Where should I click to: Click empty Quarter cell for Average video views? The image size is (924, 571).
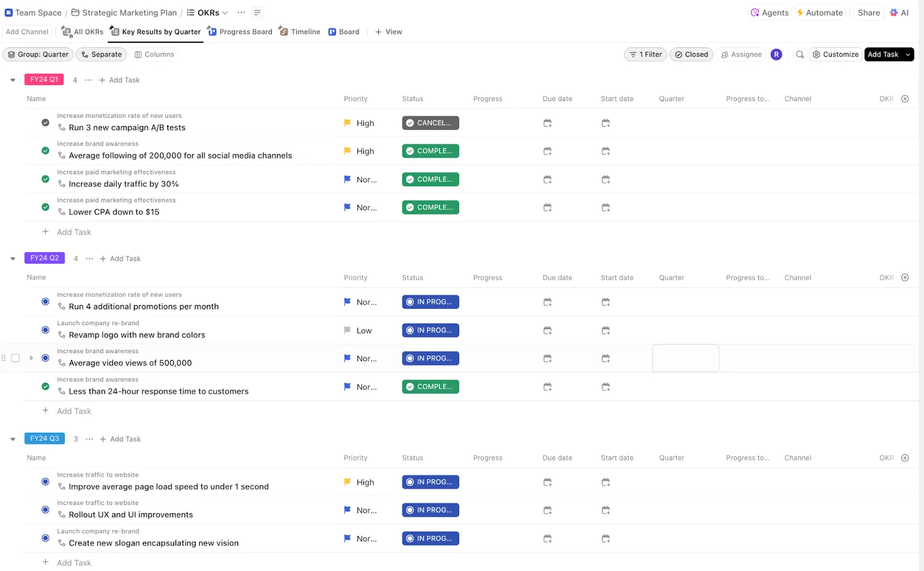685,358
